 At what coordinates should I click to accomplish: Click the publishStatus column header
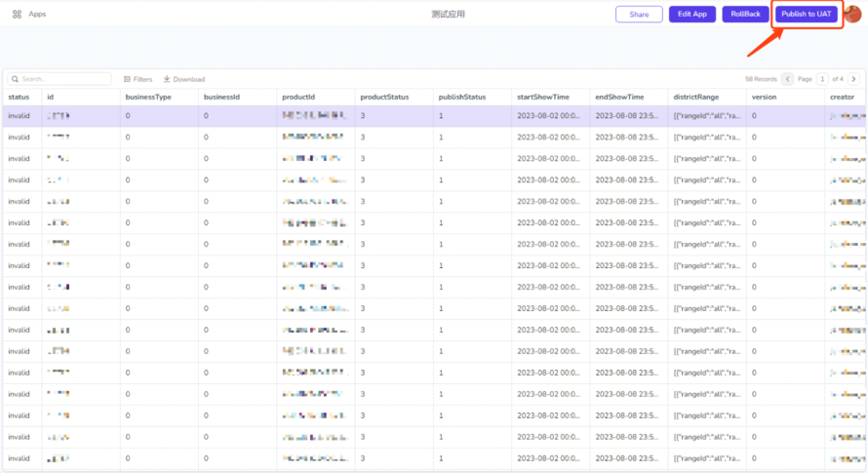(x=462, y=98)
